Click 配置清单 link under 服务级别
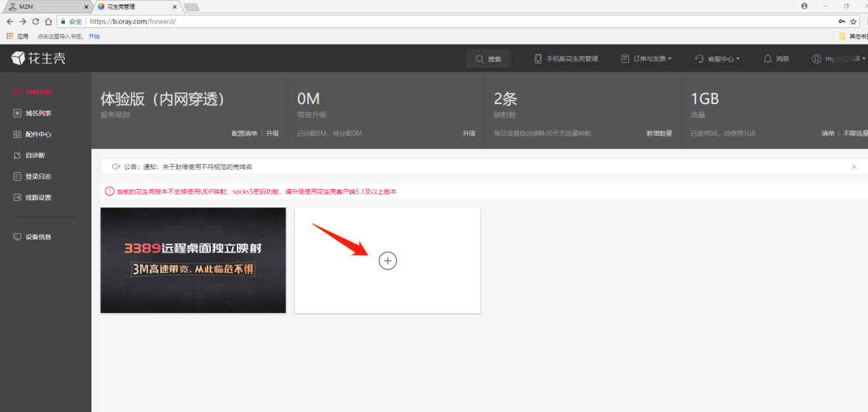Screen dimensions: 868x412 [x=244, y=134]
